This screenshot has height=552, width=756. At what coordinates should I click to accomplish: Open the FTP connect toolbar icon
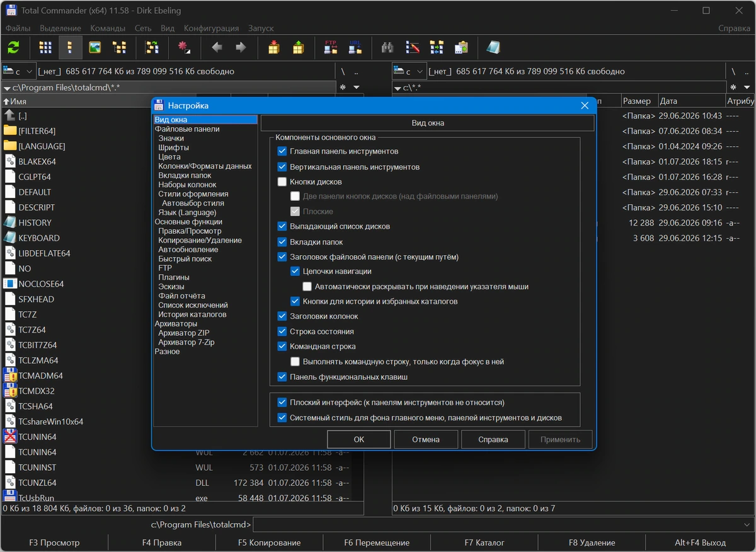tap(331, 47)
